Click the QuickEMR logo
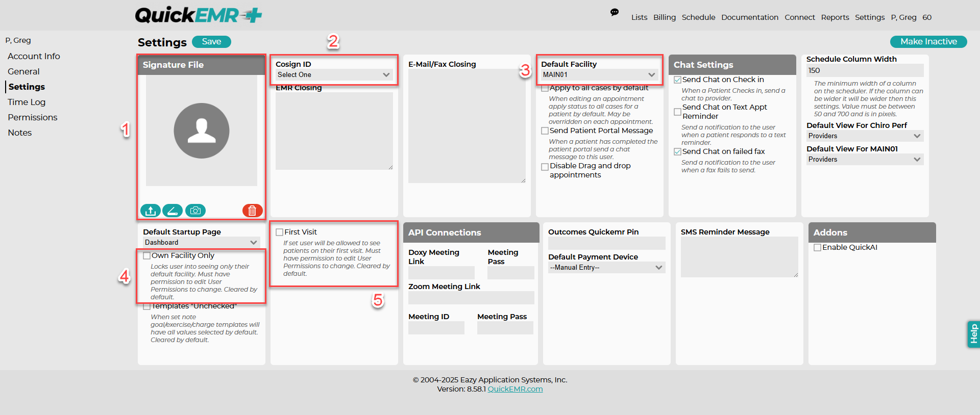 [199, 15]
